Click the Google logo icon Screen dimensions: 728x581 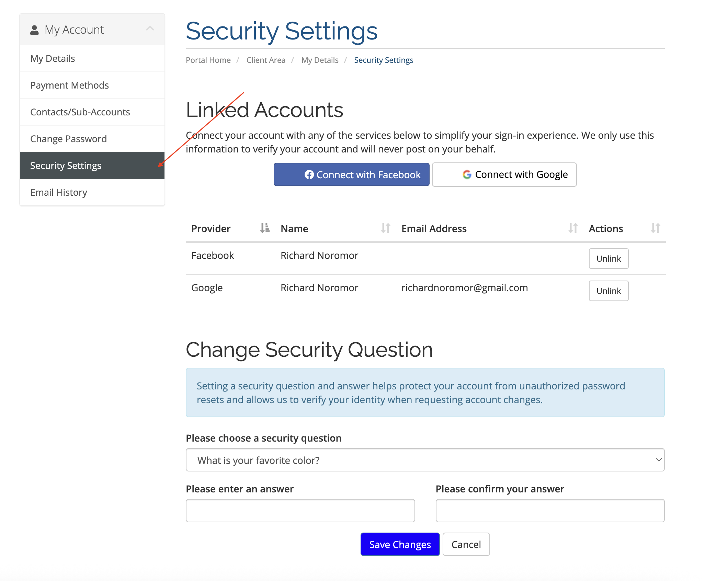point(467,174)
